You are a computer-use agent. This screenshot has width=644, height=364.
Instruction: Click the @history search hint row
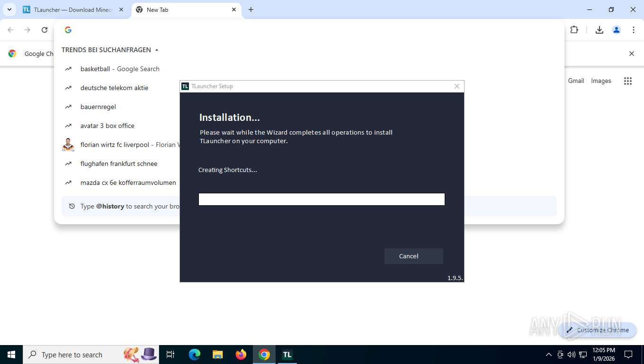pyautogui.click(x=309, y=206)
